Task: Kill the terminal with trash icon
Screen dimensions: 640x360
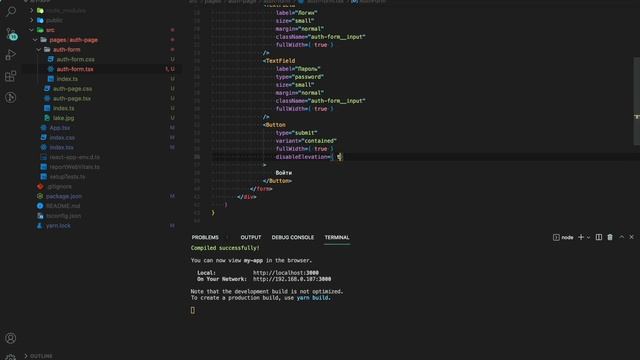Action: 610,237
